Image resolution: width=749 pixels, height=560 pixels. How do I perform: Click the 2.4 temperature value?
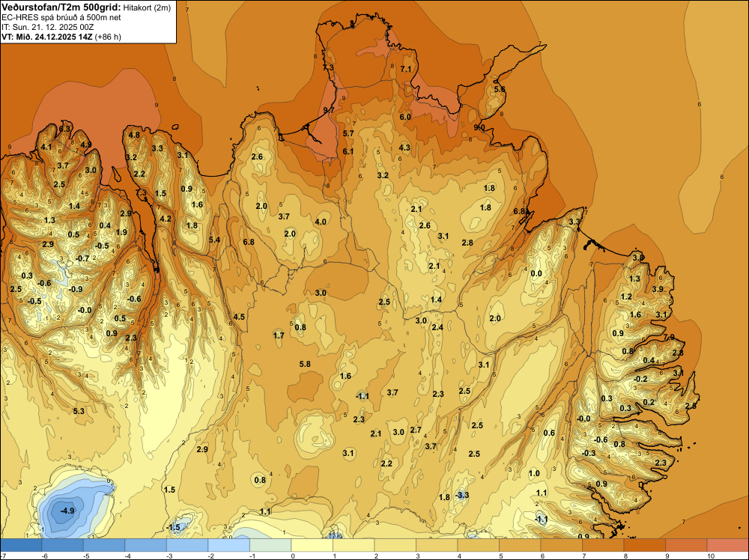pyautogui.click(x=437, y=327)
